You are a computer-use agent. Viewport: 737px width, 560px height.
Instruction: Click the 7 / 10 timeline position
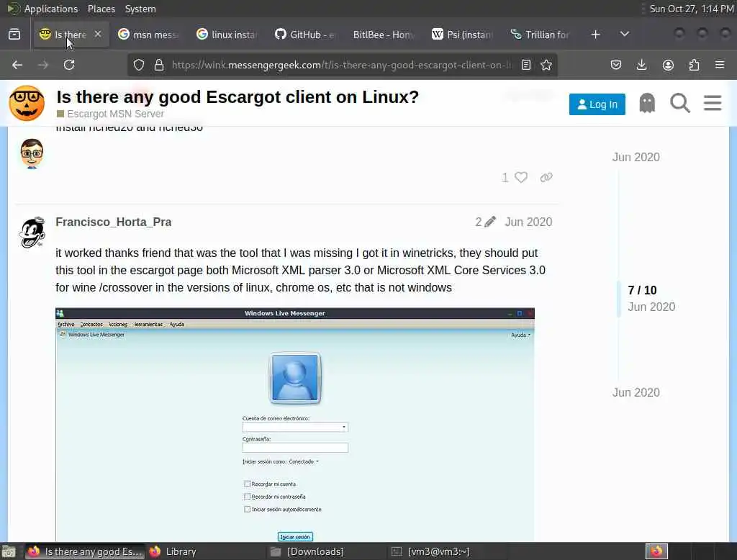tap(642, 290)
